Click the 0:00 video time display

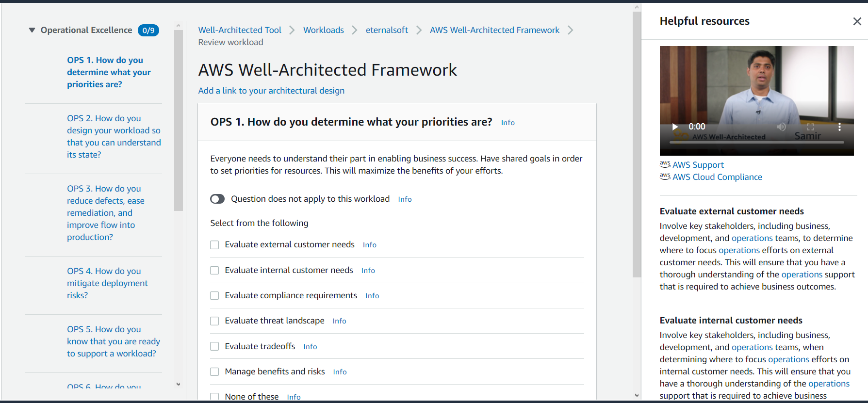click(697, 127)
